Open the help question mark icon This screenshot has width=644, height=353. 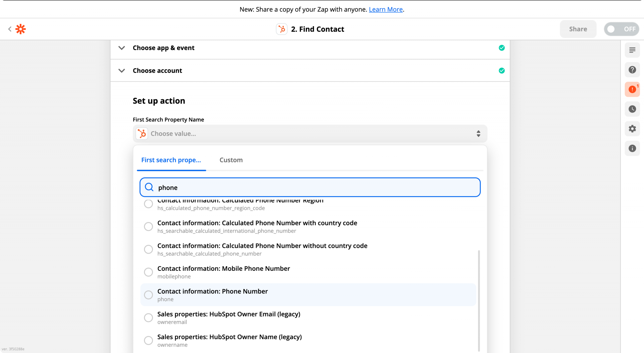pyautogui.click(x=632, y=70)
